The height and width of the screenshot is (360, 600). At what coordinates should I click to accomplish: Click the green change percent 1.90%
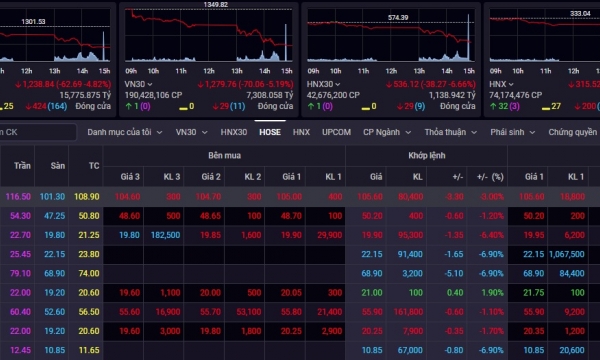492,293
